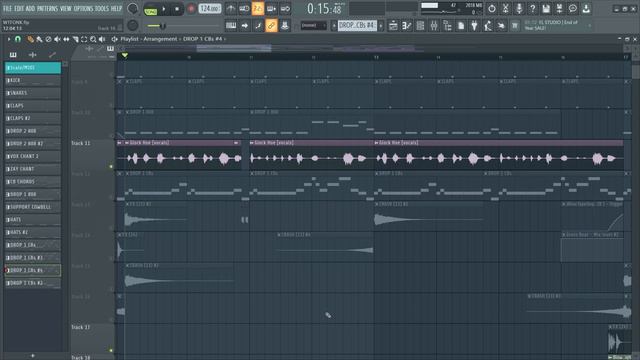Viewport: 640px width, 360px height.
Task: Toggle wait for input to start
Action: tap(244, 9)
